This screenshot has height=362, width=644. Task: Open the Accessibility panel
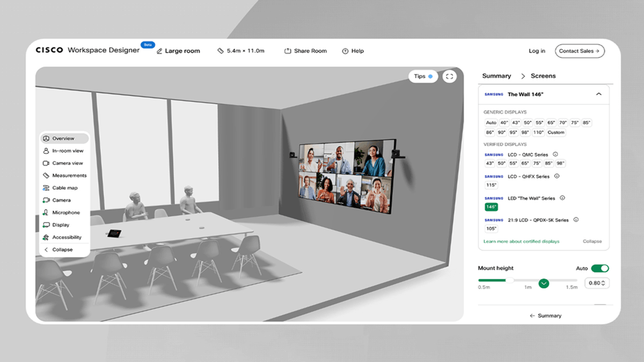[66, 237]
